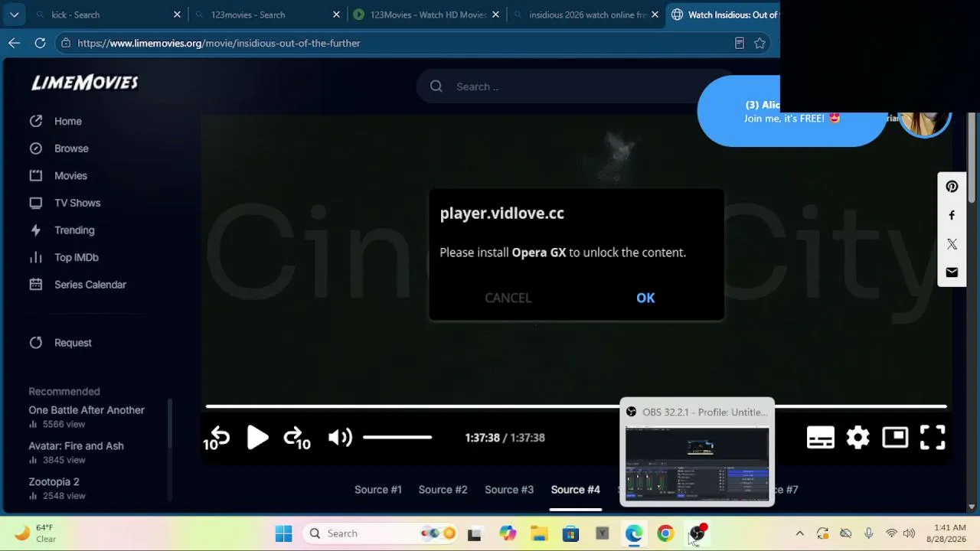Open the browser tab list dropdown

[x=14, y=15]
